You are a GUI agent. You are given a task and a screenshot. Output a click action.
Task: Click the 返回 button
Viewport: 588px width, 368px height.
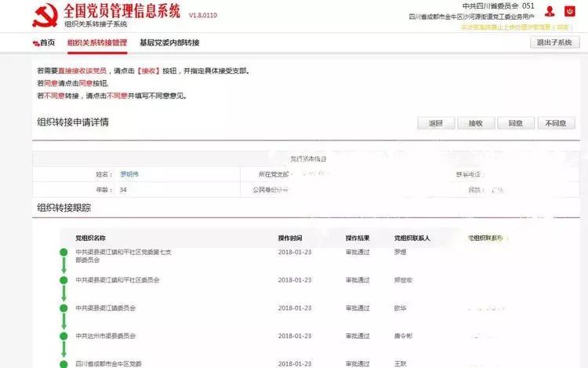[x=436, y=123]
